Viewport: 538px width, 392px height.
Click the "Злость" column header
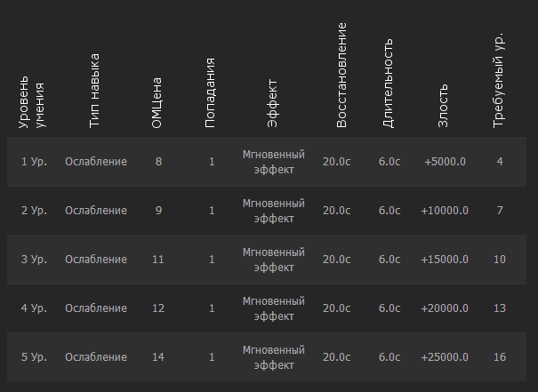pyautogui.click(x=445, y=106)
